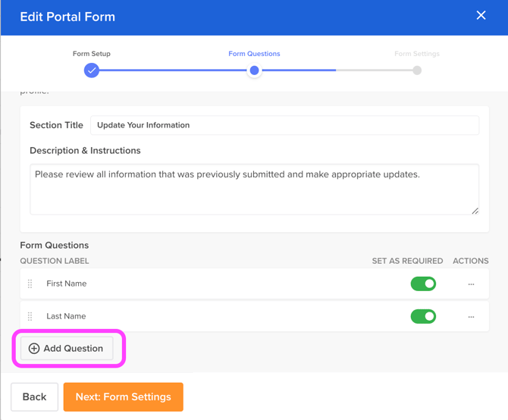
Task: Click the plus icon in Add Question
Action: click(34, 349)
